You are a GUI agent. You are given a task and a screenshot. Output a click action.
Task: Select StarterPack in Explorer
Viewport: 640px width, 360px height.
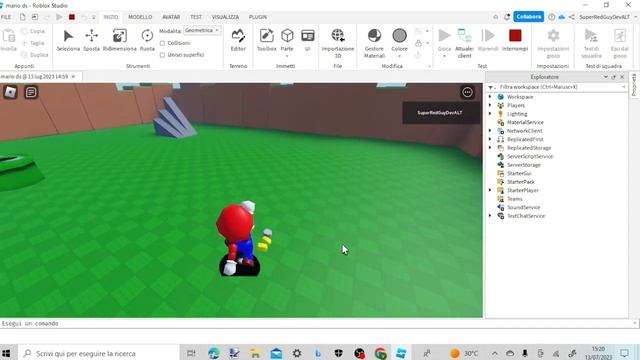[521, 182]
